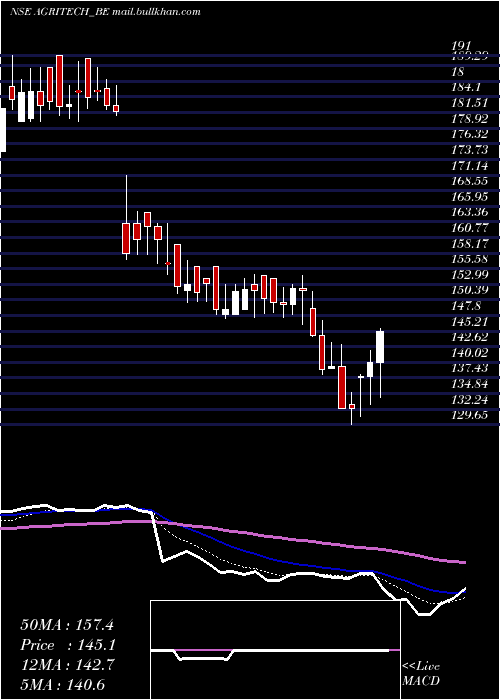Click the long-wick gap-down candle near 168
The image size is (500, 700).
click(126, 217)
